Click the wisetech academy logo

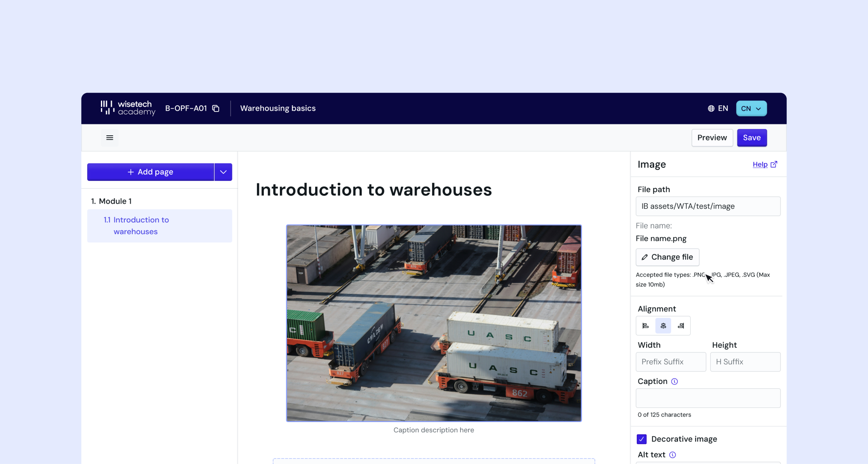click(128, 108)
